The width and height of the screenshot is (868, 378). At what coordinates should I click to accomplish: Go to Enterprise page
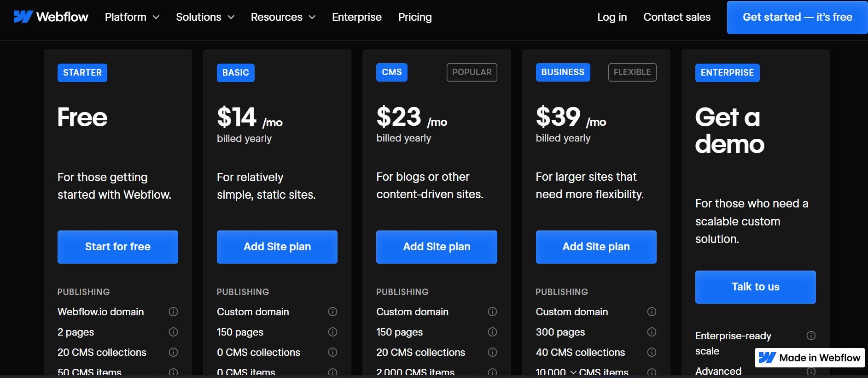coord(357,17)
